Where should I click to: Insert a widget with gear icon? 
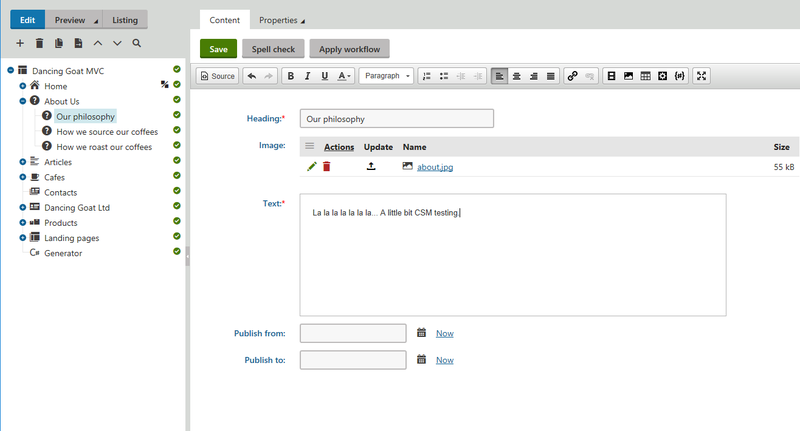click(662, 76)
